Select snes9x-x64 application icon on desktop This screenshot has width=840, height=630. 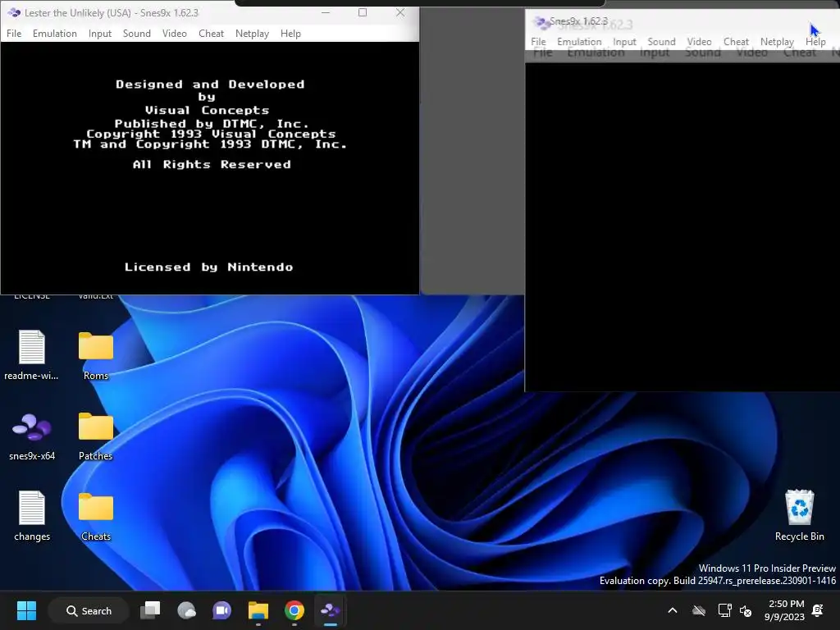coord(32,436)
